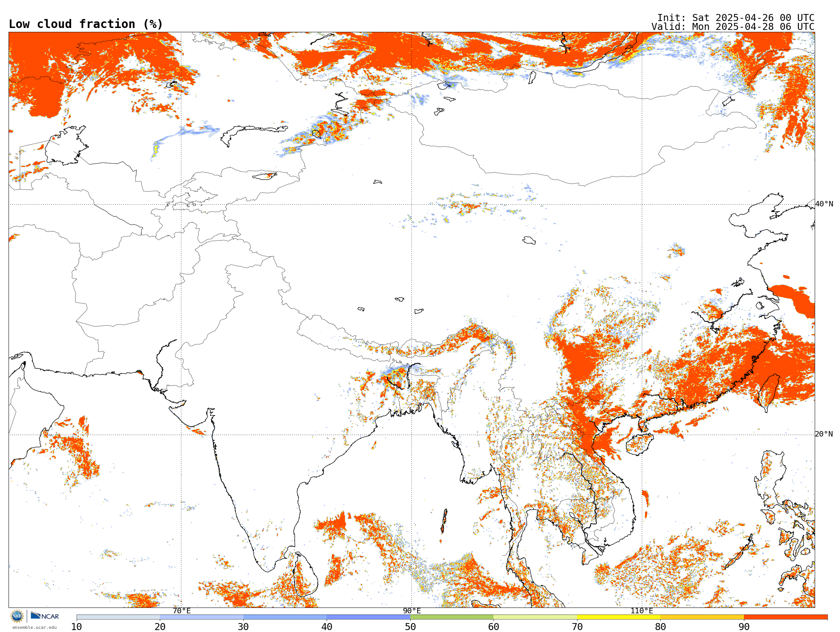840x632 pixels.
Task: Select the 10-20 pale gray-blue colorbar segment
Action: 118,617
